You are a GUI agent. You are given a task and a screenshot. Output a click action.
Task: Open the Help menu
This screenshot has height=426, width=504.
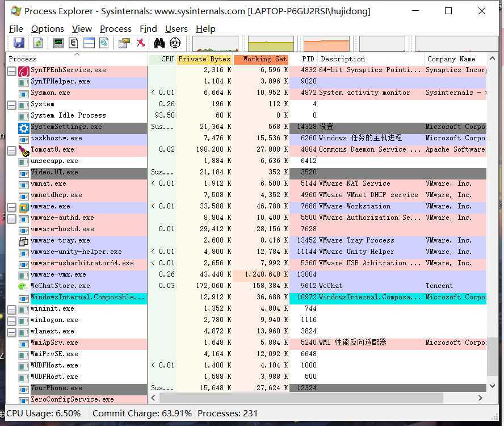click(205, 29)
